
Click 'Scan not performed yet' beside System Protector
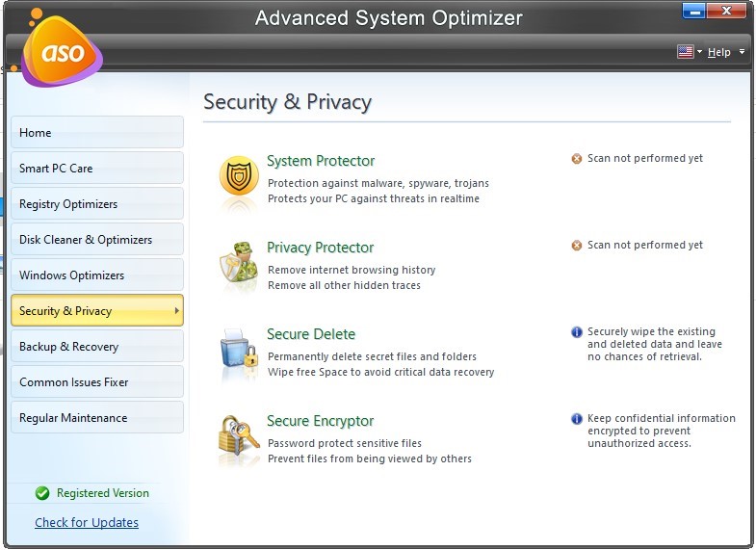click(644, 159)
